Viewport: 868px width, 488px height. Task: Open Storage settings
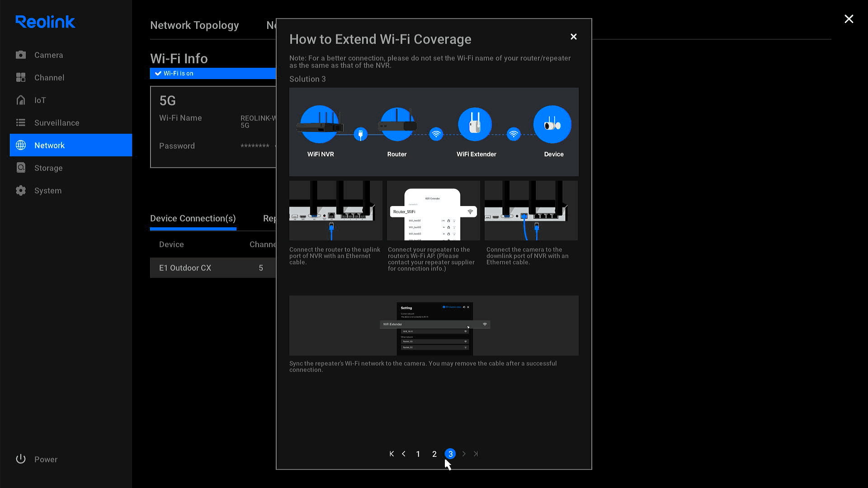pyautogui.click(x=48, y=168)
